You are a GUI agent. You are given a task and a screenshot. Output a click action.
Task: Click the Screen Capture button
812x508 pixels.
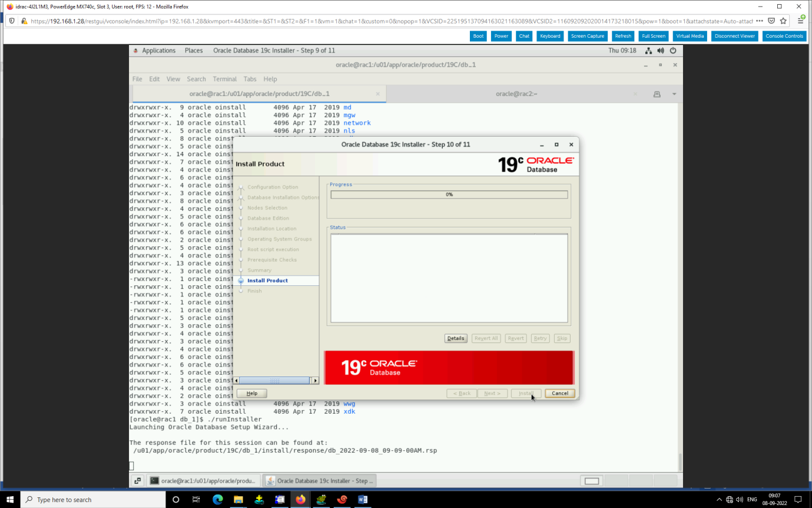pyautogui.click(x=588, y=36)
